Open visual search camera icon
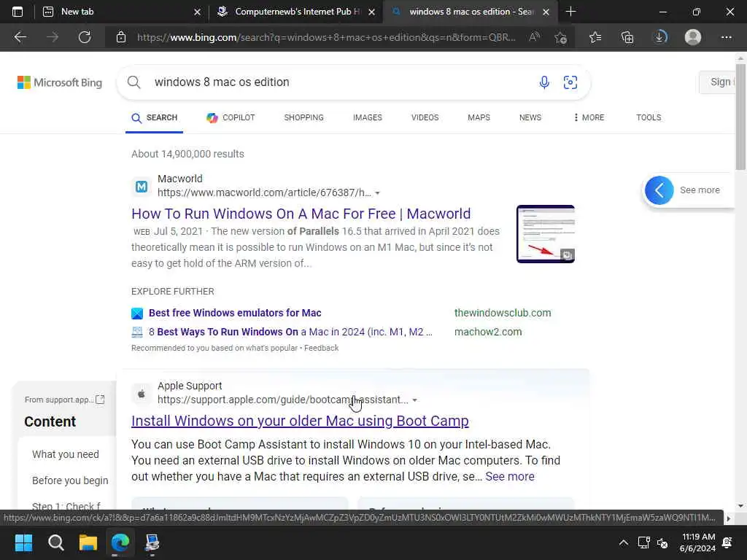 [x=570, y=82]
